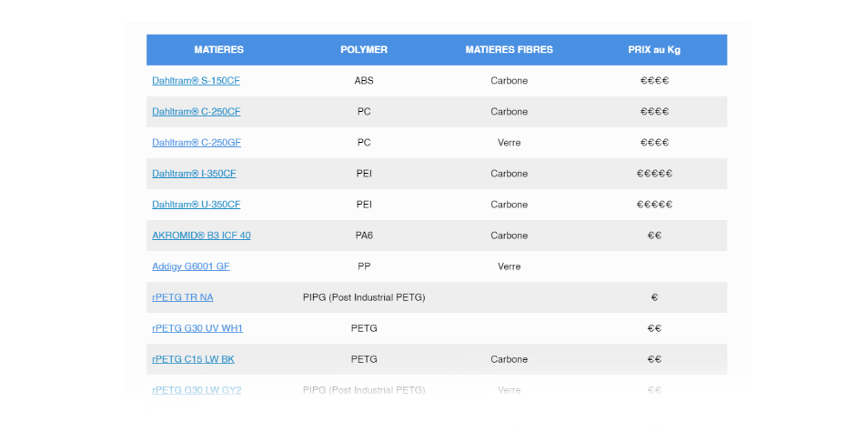This screenshot has width=868, height=442.
Task: Click the PRIX au Kg header
Action: coord(654,50)
